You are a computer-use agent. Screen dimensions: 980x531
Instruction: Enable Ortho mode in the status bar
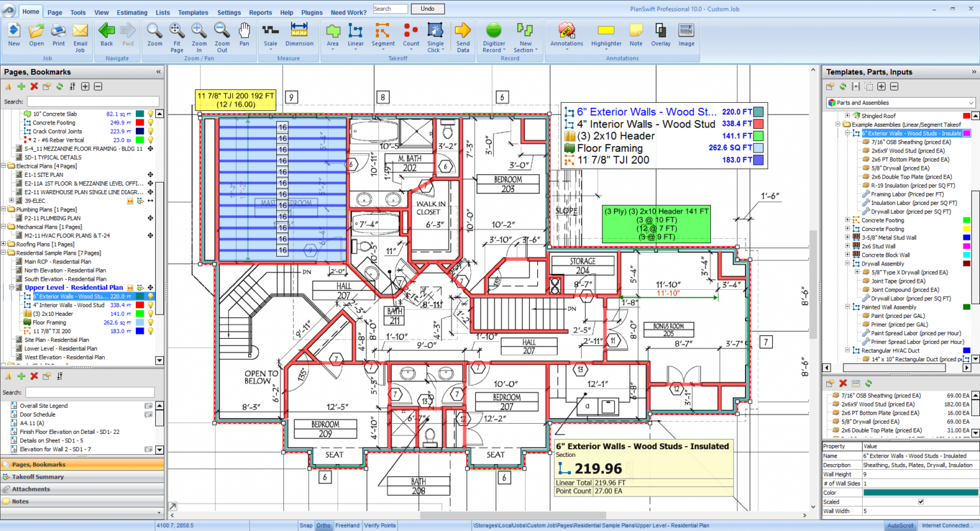pos(323,525)
